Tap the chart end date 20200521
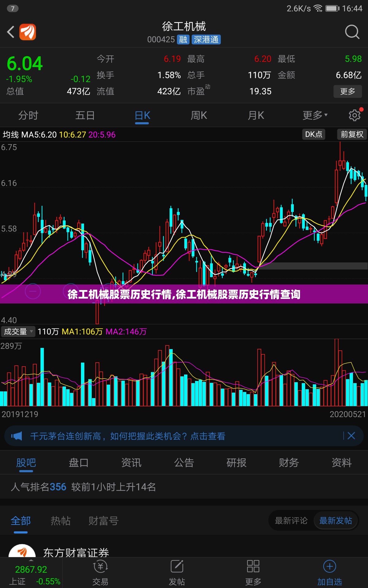Viewport: 368px width, 588px height. click(348, 414)
